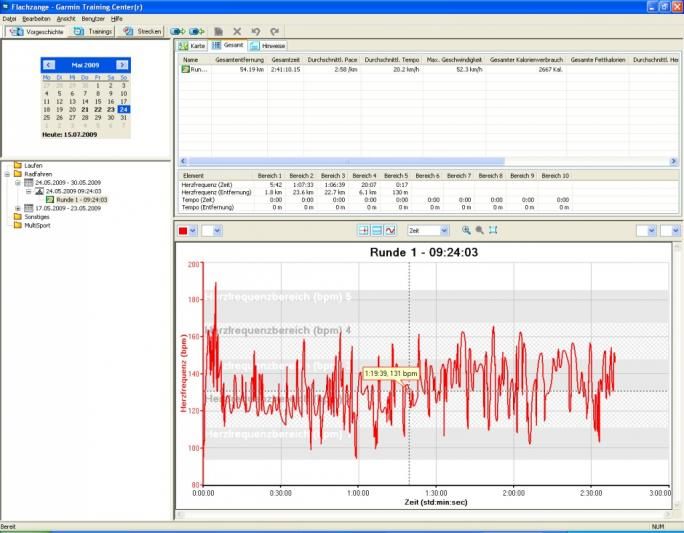Image resolution: width=684 pixels, height=533 pixels.
Task: Click the undo arrow icon
Action: 256,32
